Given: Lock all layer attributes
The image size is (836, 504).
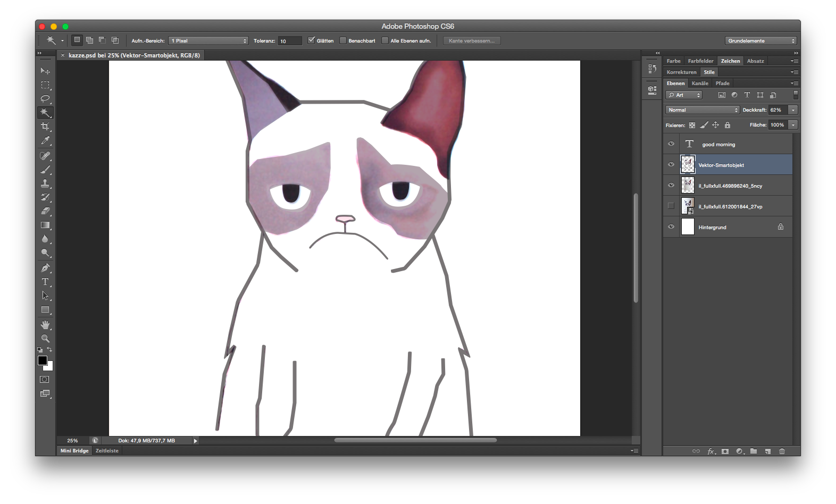Looking at the screenshot, I should point(728,125).
